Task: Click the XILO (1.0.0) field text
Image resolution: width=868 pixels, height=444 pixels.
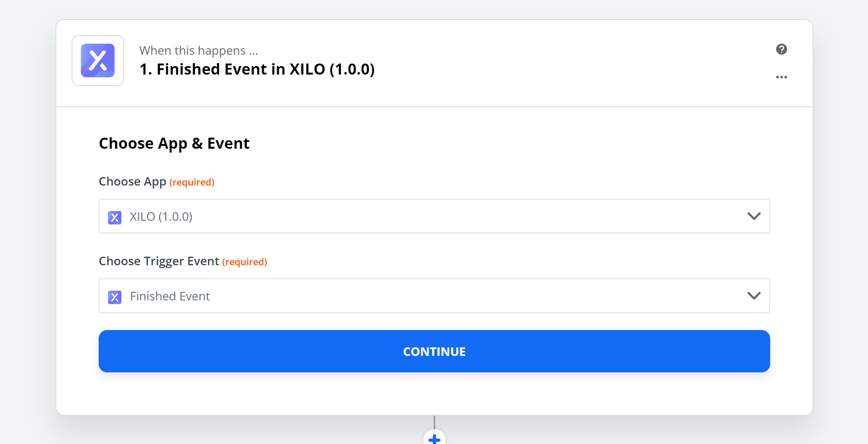Action: [x=161, y=216]
